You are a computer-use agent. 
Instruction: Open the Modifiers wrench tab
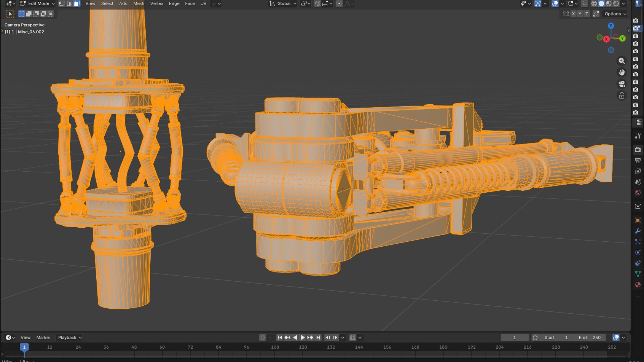[x=638, y=231]
